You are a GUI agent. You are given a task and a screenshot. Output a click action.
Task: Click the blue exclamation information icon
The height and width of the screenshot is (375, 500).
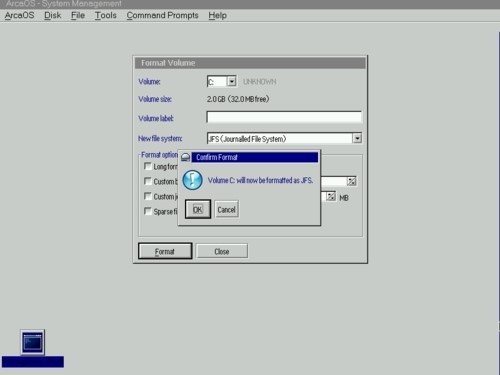pyautogui.click(x=192, y=180)
